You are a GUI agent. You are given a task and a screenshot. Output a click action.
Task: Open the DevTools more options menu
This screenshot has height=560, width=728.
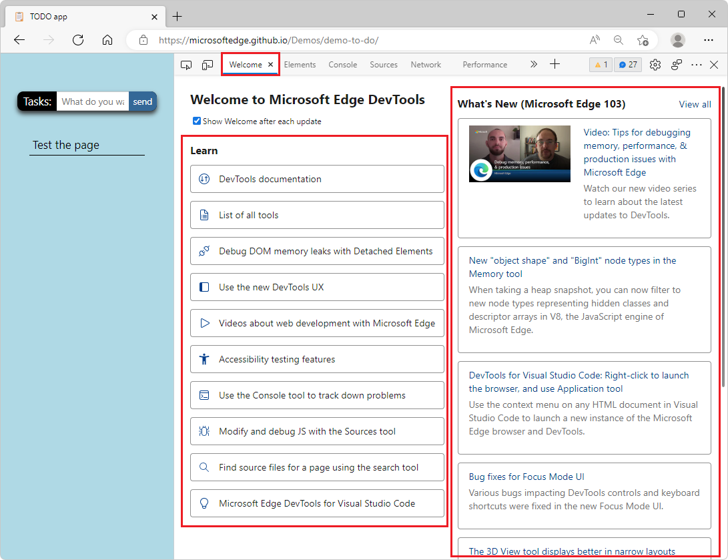pyautogui.click(x=696, y=64)
